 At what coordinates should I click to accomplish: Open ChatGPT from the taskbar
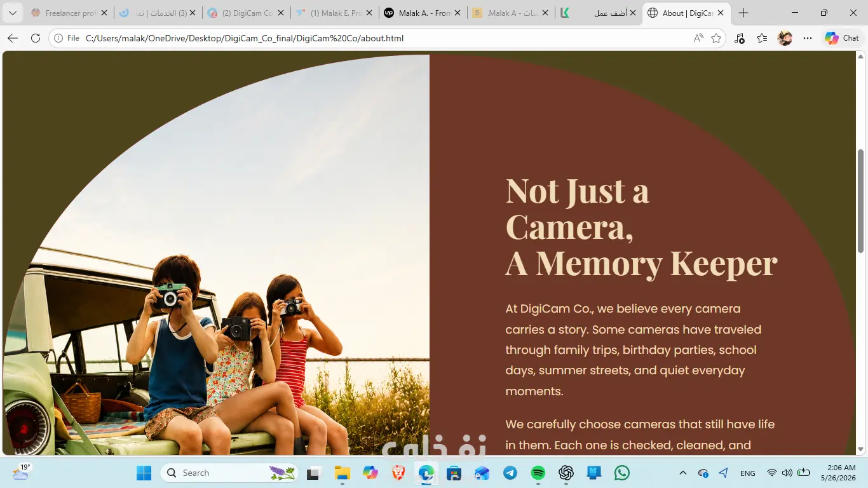pyautogui.click(x=566, y=473)
